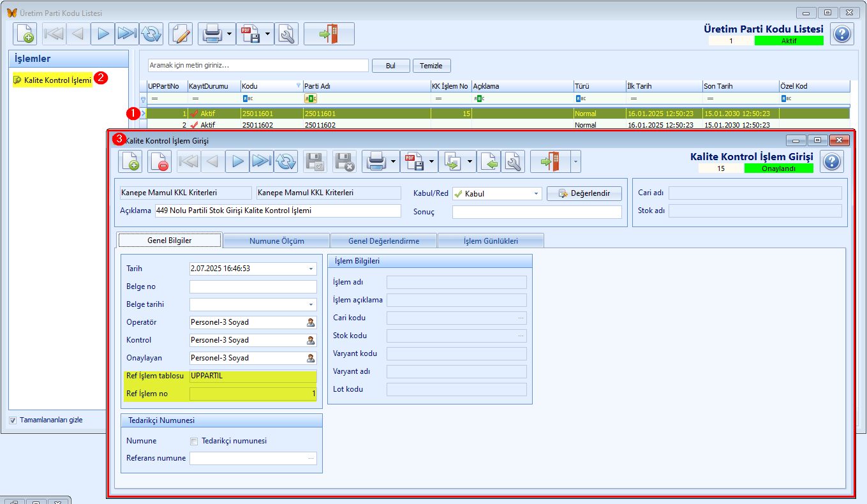Viewport: 867px width, 504px height.
Task: Switch to Numune Ölçüm tab
Action: [x=276, y=241]
